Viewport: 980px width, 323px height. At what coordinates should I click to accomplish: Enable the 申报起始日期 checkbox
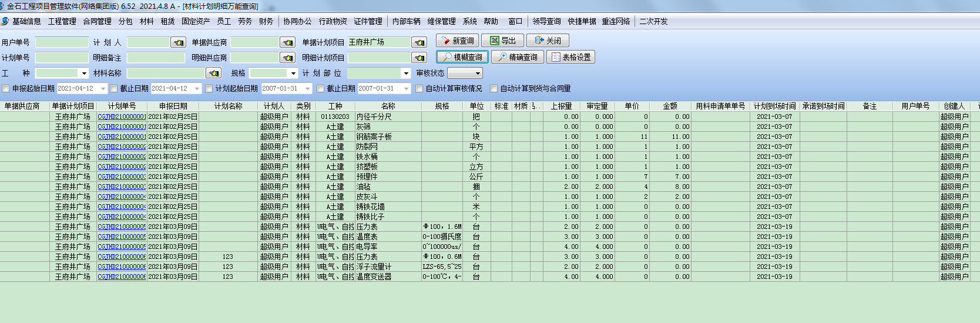pos(6,89)
